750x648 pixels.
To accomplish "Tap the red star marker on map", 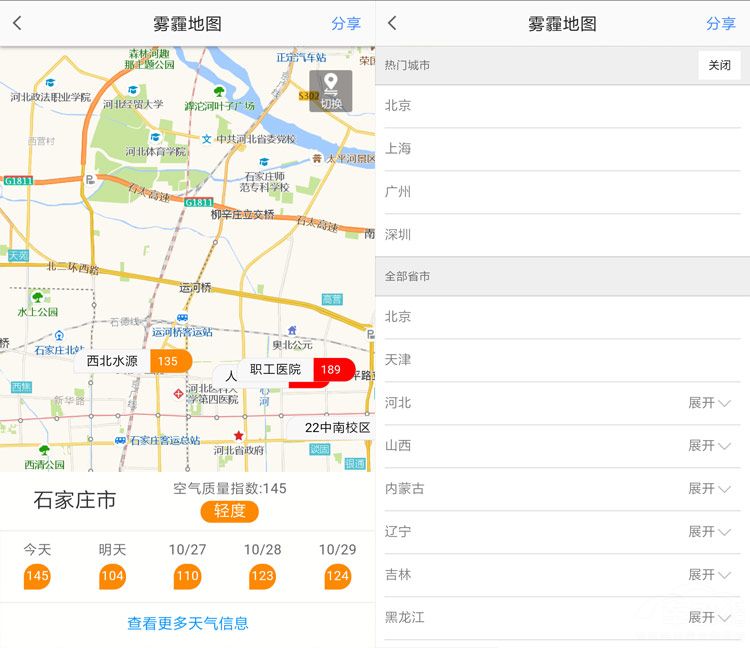I will 238,435.
